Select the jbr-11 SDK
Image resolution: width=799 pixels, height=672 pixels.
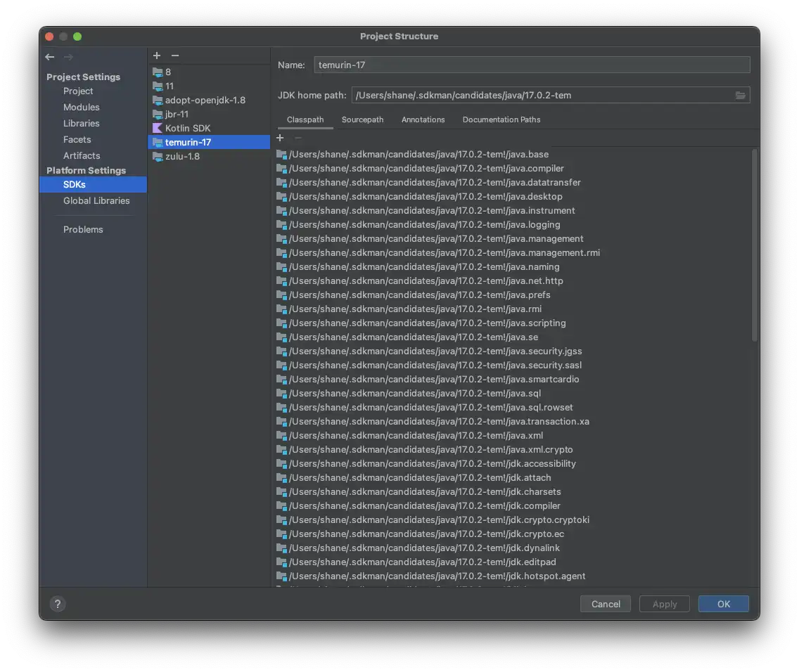click(209, 114)
